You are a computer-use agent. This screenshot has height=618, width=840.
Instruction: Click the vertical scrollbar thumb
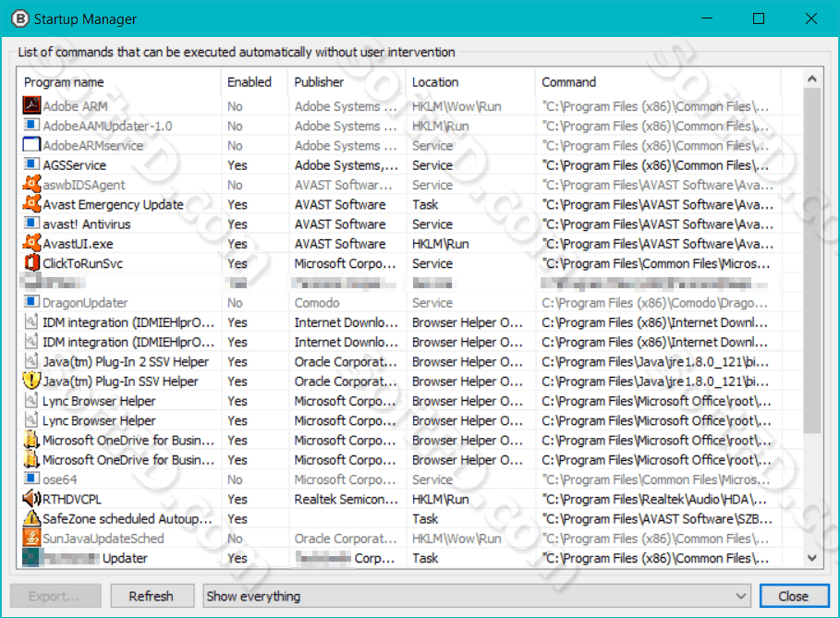coord(812,261)
